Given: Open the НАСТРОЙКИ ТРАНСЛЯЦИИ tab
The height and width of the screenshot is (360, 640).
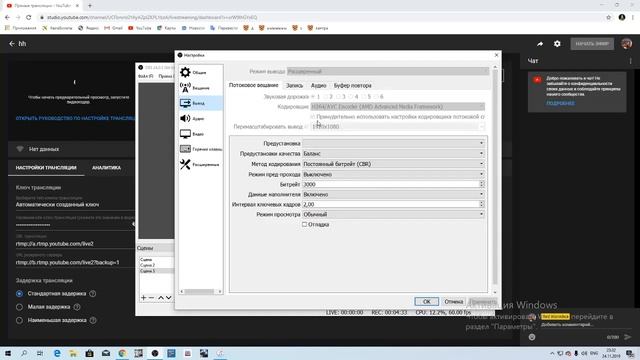Looking at the screenshot, I should tap(46, 168).
